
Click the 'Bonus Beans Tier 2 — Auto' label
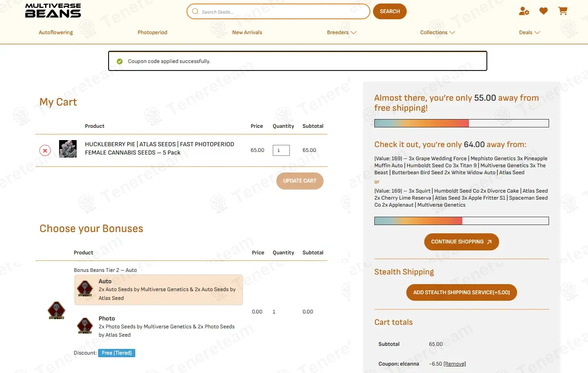pyautogui.click(x=105, y=270)
